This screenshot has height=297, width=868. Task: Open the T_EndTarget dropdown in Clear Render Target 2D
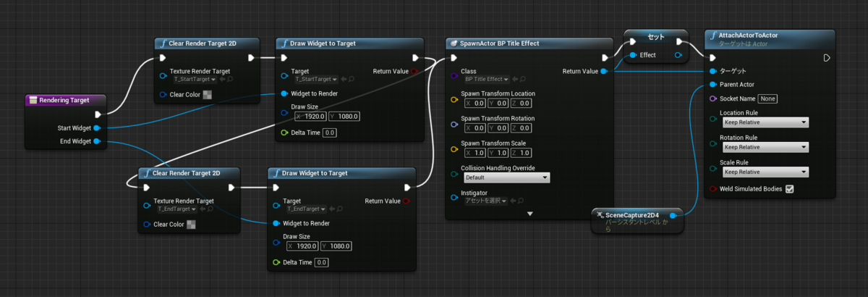(177, 209)
